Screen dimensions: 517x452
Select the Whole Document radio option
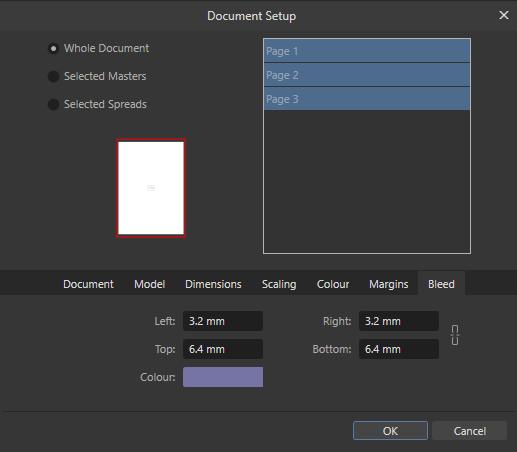point(53,48)
